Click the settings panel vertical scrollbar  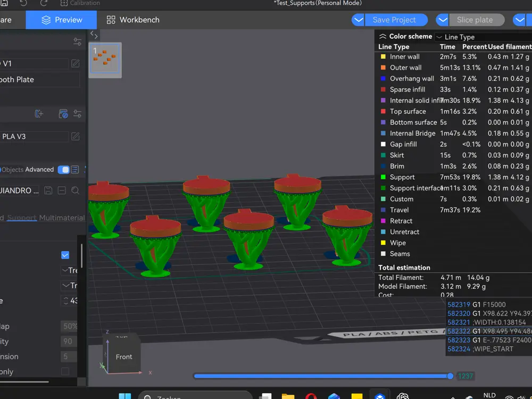pyautogui.click(x=81, y=255)
